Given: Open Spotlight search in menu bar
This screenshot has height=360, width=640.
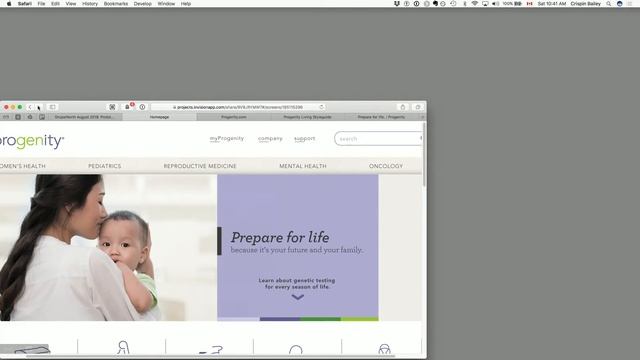Looking at the screenshot, I should (x=609, y=4).
